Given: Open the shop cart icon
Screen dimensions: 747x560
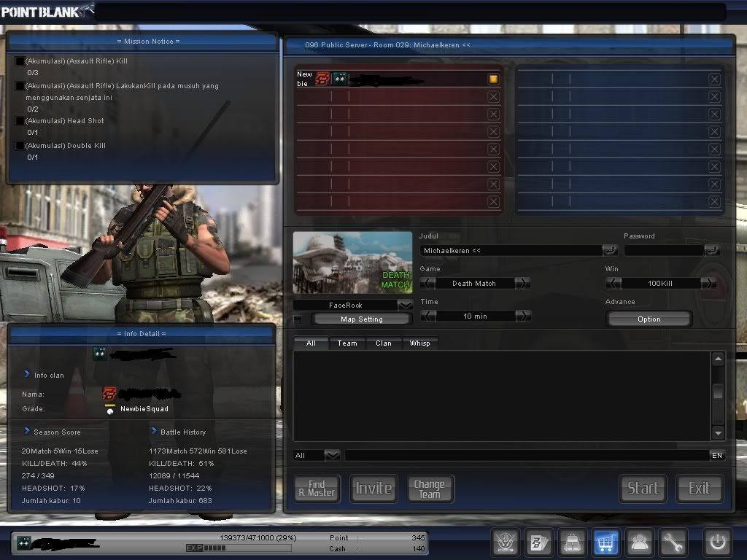Looking at the screenshot, I should point(605,542).
